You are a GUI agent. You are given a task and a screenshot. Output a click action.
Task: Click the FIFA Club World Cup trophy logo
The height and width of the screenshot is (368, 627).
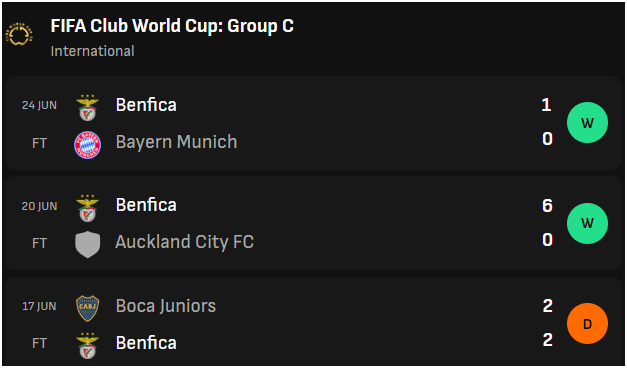point(19,35)
